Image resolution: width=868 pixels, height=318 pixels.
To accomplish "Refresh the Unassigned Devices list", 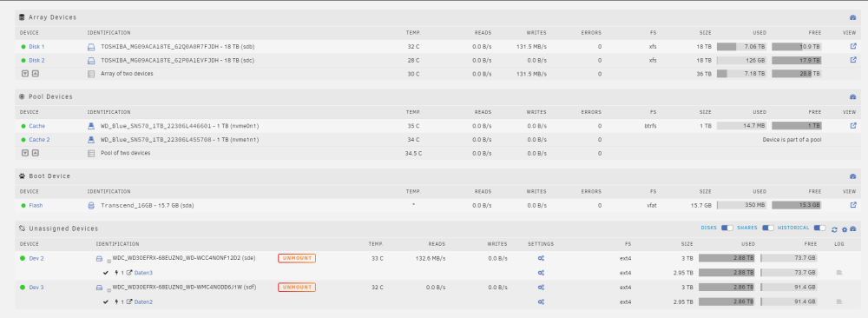I will tap(834, 229).
